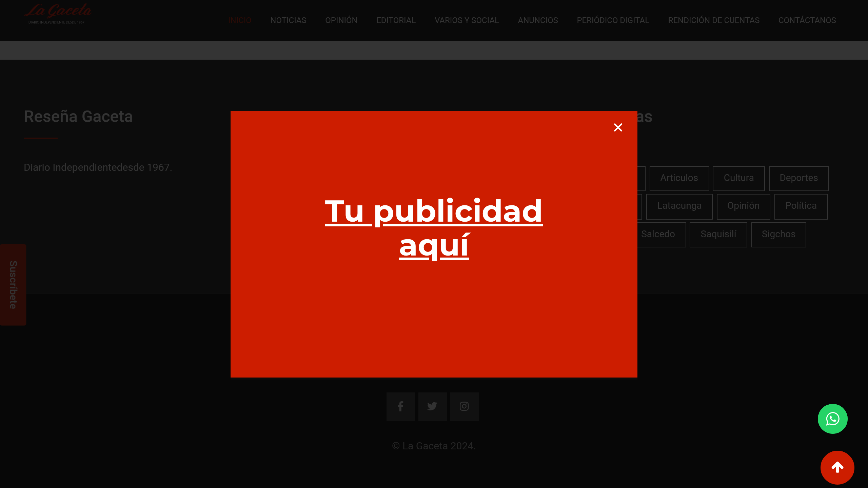The width and height of the screenshot is (868, 488).
Task: Open the Instagram icon in the footer
Action: coord(464,406)
